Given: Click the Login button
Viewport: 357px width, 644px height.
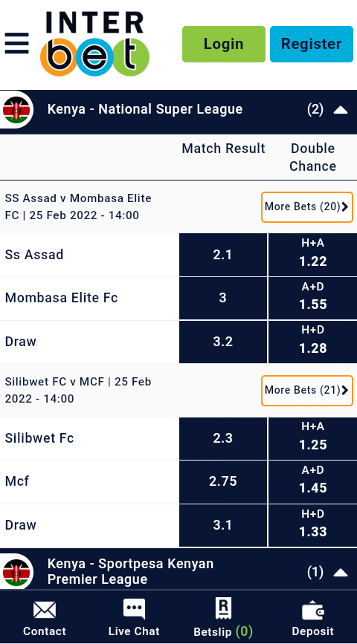Looking at the screenshot, I should pos(224,44).
